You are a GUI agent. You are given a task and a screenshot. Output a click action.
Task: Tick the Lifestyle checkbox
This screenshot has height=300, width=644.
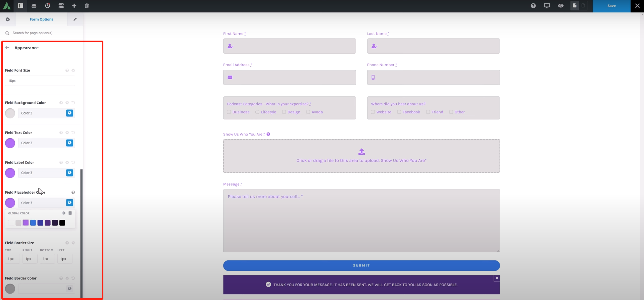[257, 112]
